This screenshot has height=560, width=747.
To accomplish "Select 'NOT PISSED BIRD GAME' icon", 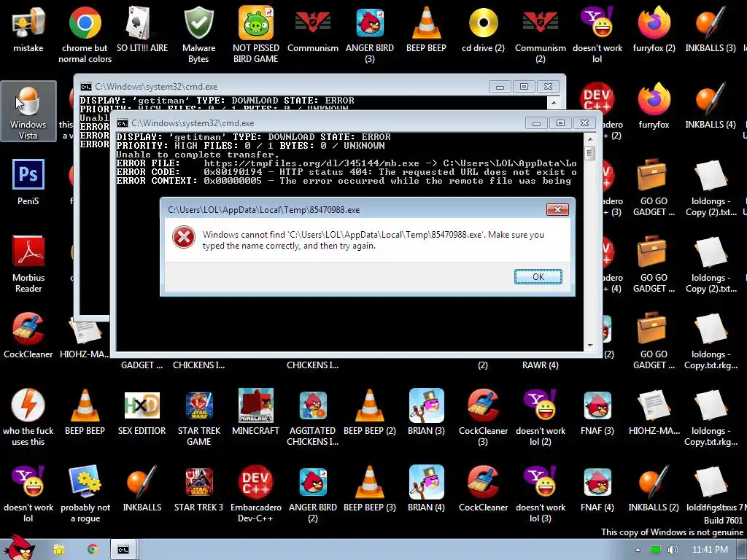I will [256, 34].
